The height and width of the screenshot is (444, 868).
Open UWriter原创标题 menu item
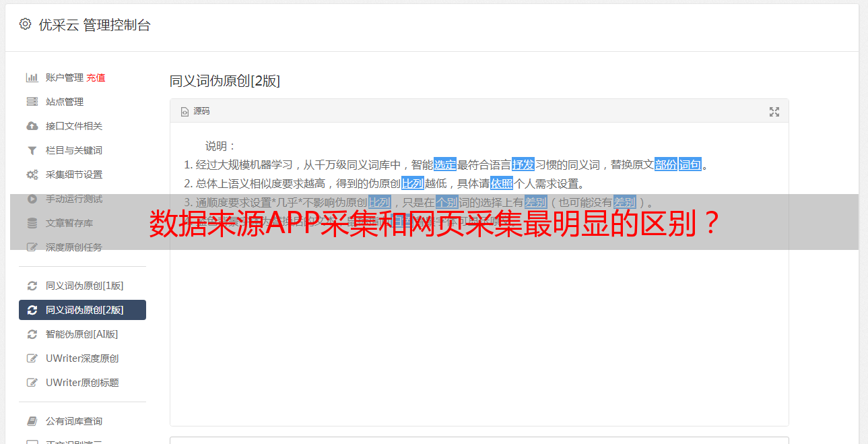pos(82,383)
